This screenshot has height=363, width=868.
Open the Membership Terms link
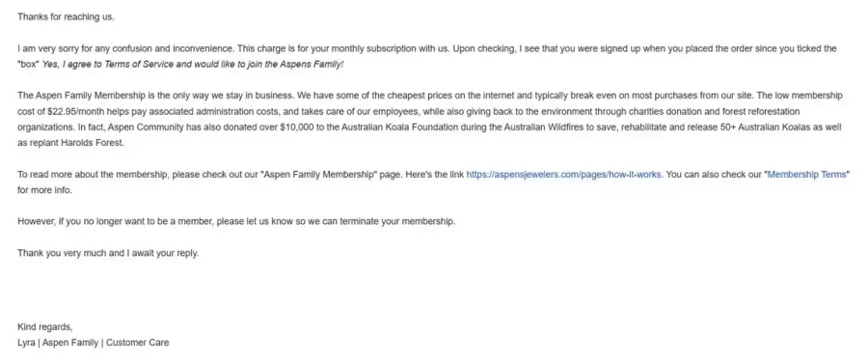(807, 174)
